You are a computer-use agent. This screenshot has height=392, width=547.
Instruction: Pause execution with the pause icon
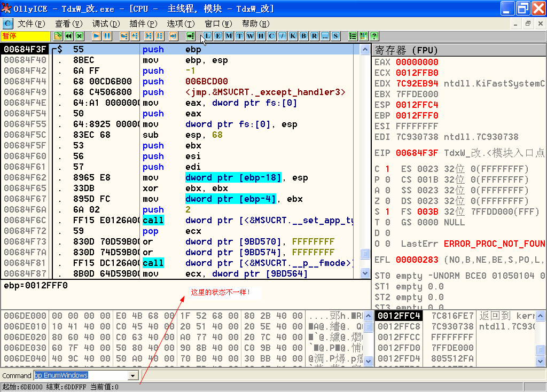coord(107,36)
